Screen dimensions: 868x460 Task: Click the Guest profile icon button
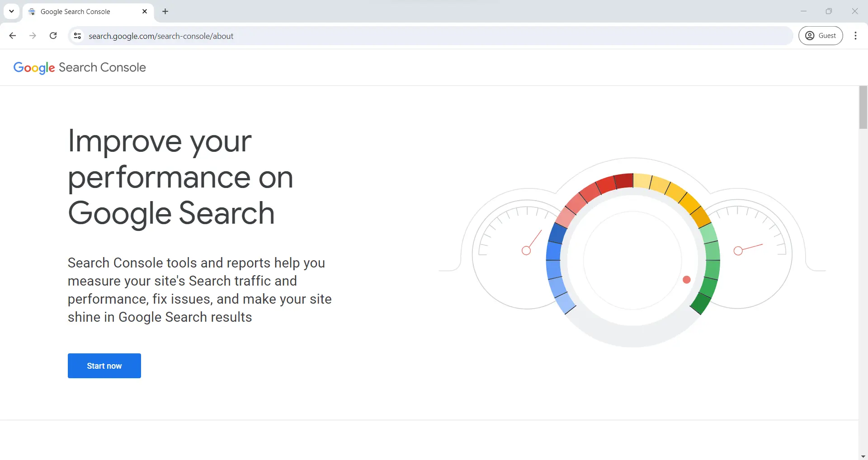pos(821,36)
